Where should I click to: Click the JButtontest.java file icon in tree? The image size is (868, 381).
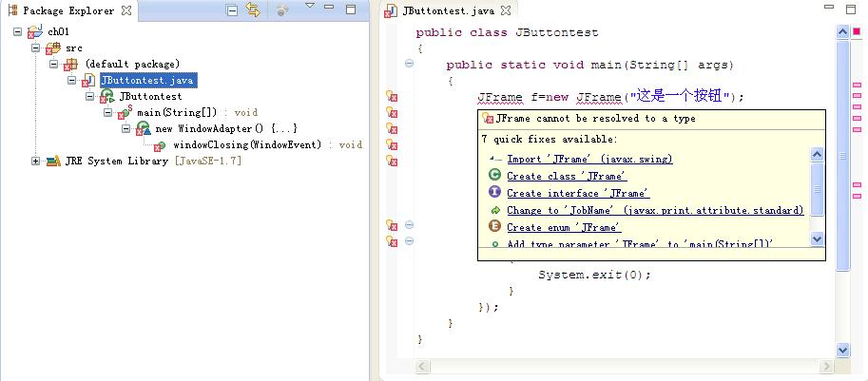tap(88, 81)
